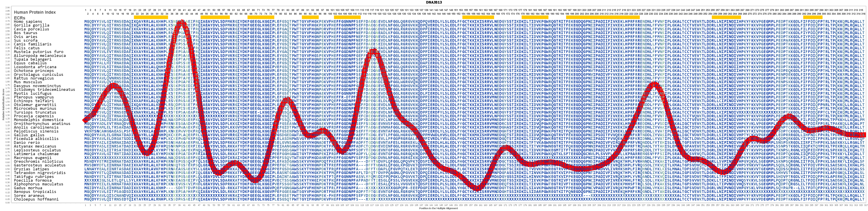Click the Human Protein Index heading
This screenshot has height=211, width=868.
[x=35, y=12]
